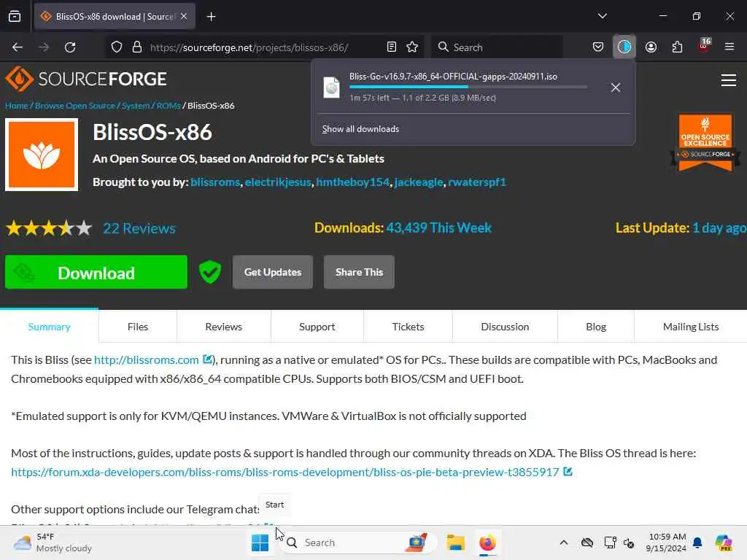
Task: Open the weather widget
Action: pos(53,542)
